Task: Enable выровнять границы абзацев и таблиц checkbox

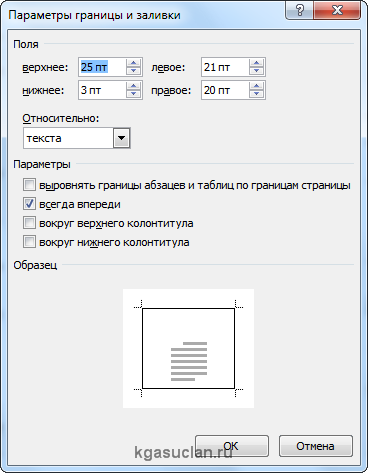Action: (x=29, y=185)
